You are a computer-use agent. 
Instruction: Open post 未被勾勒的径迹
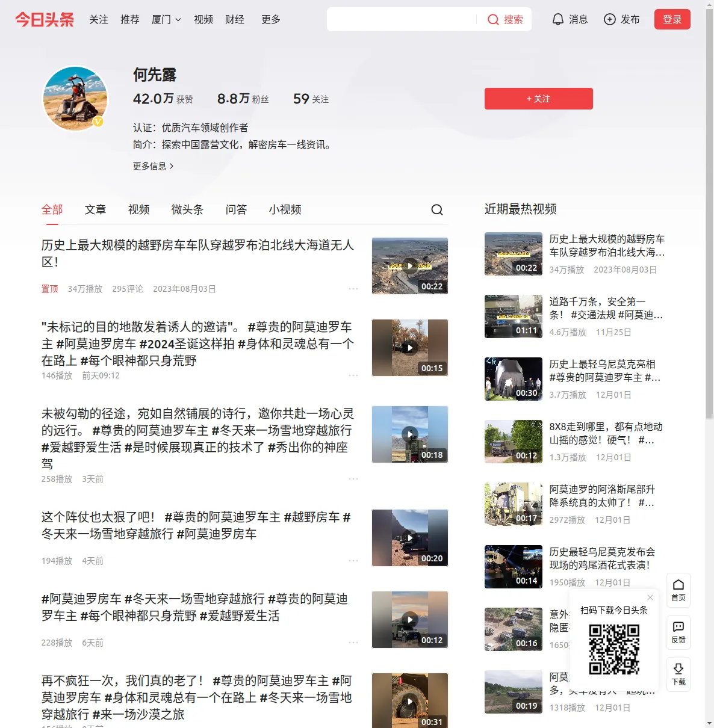click(198, 439)
